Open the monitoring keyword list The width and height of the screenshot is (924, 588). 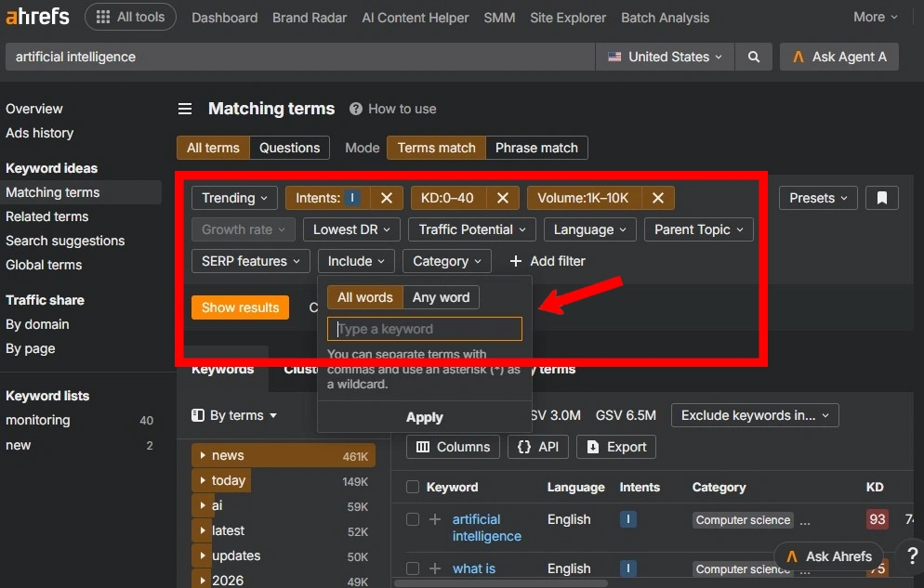point(38,420)
